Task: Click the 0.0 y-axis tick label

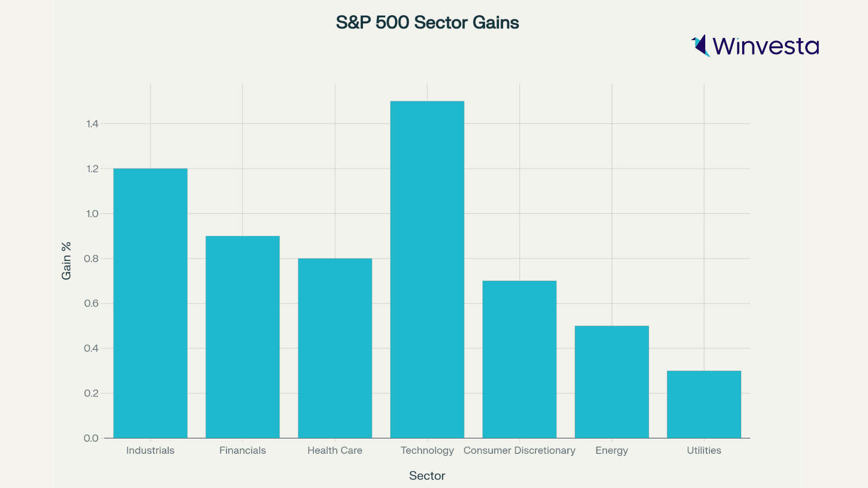Action: (x=91, y=438)
